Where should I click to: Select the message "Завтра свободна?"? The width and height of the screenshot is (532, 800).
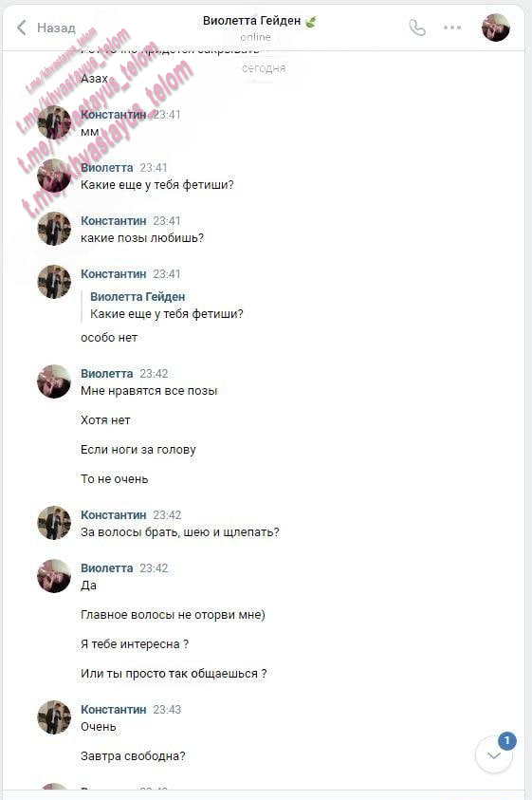pos(133,755)
